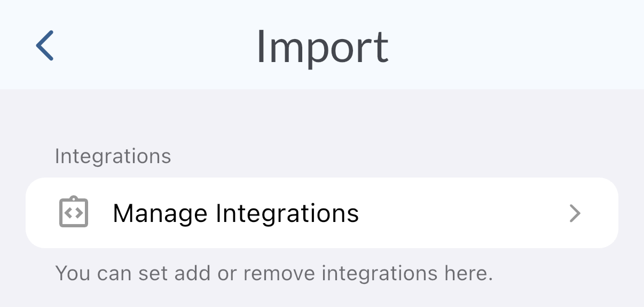Go back using the blue chevron

click(x=45, y=45)
